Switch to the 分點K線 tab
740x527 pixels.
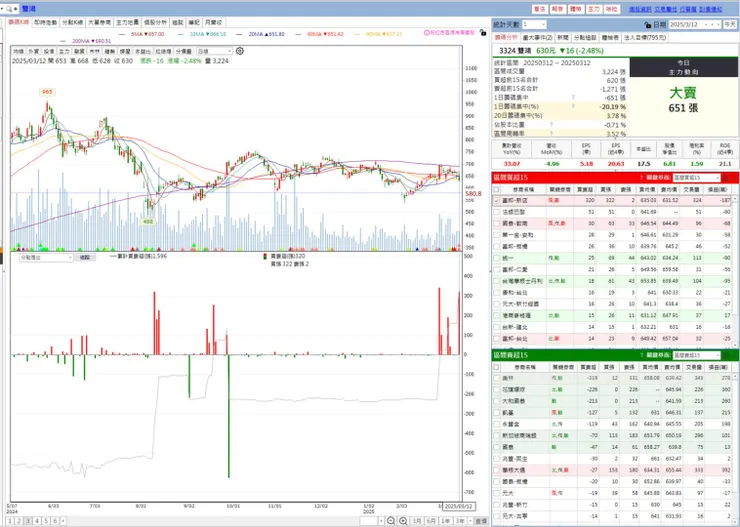[x=72, y=23]
